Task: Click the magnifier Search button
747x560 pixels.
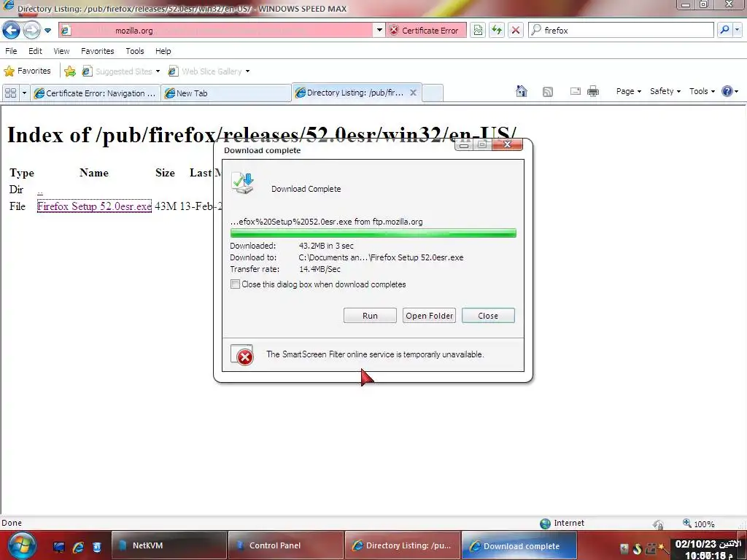Action: [724, 30]
